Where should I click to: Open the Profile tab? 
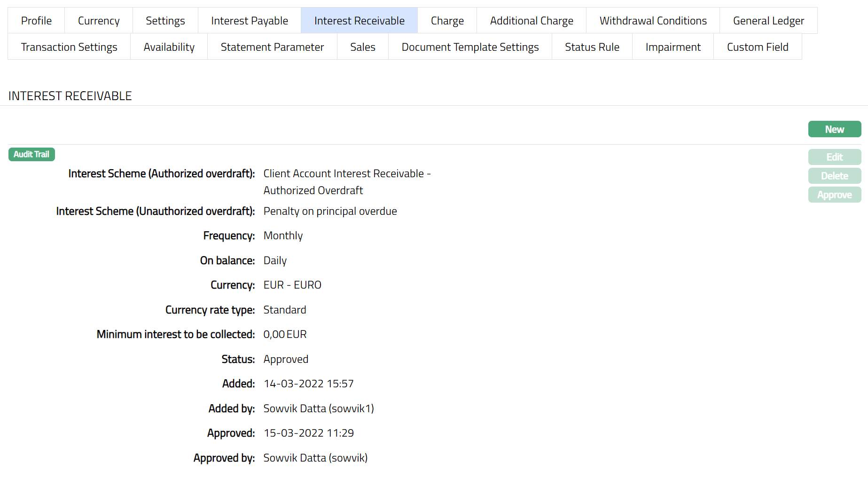(x=36, y=21)
